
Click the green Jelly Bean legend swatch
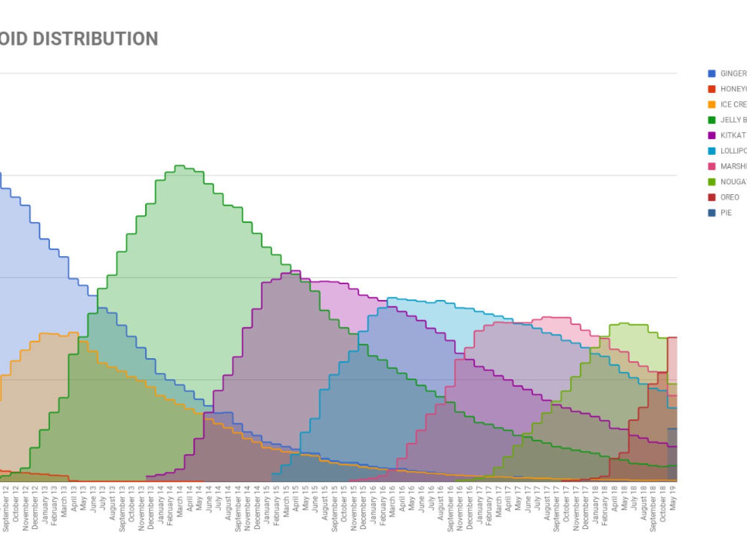tap(712, 120)
